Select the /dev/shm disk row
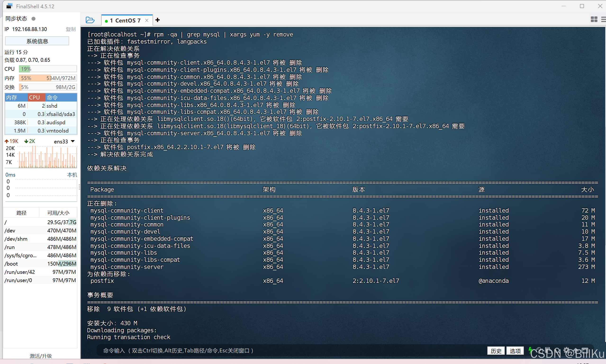 pos(41,239)
